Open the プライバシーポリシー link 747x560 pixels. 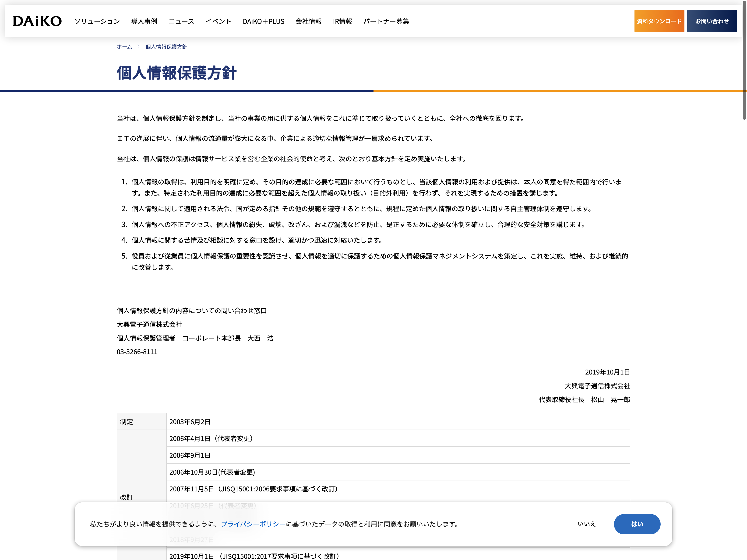(253, 524)
